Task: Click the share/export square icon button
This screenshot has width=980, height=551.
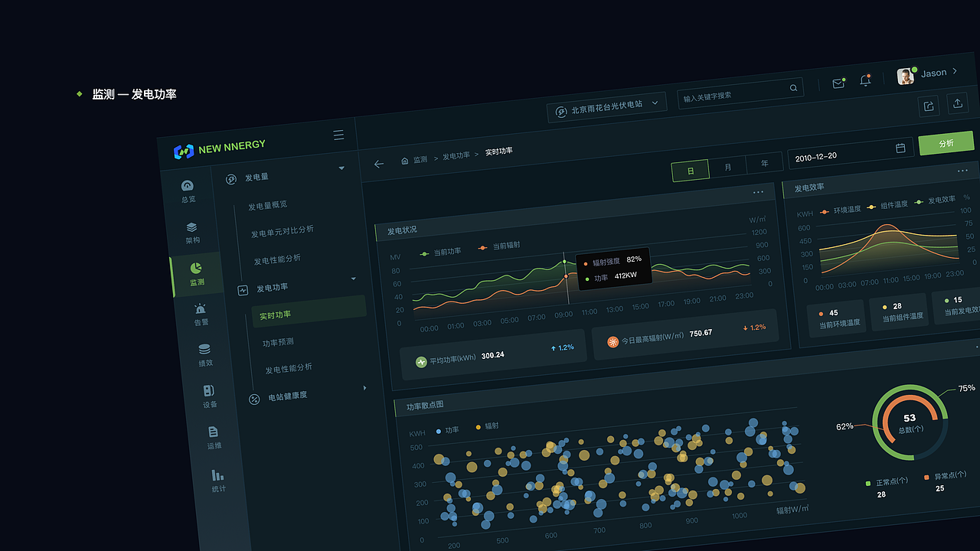Action: tap(929, 106)
